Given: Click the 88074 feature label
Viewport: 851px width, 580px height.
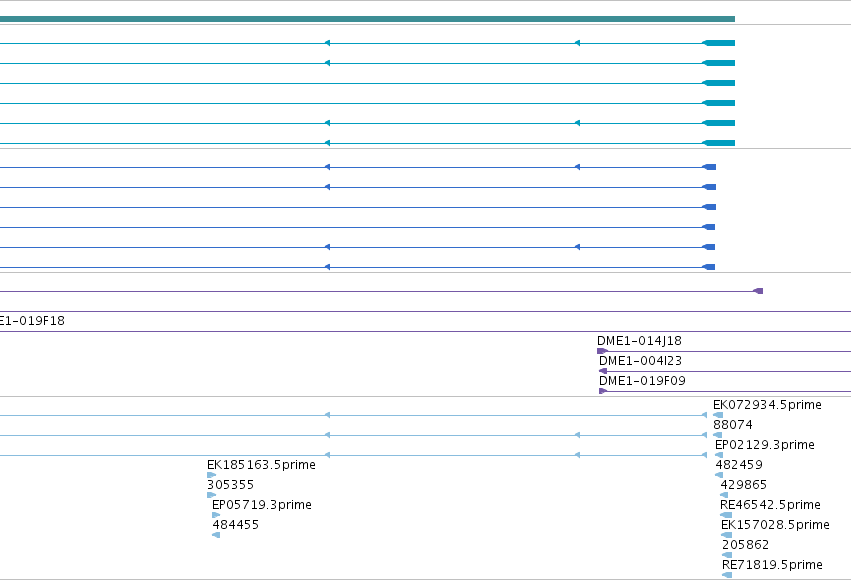Looking at the screenshot, I should pyautogui.click(x=733, y=425).
